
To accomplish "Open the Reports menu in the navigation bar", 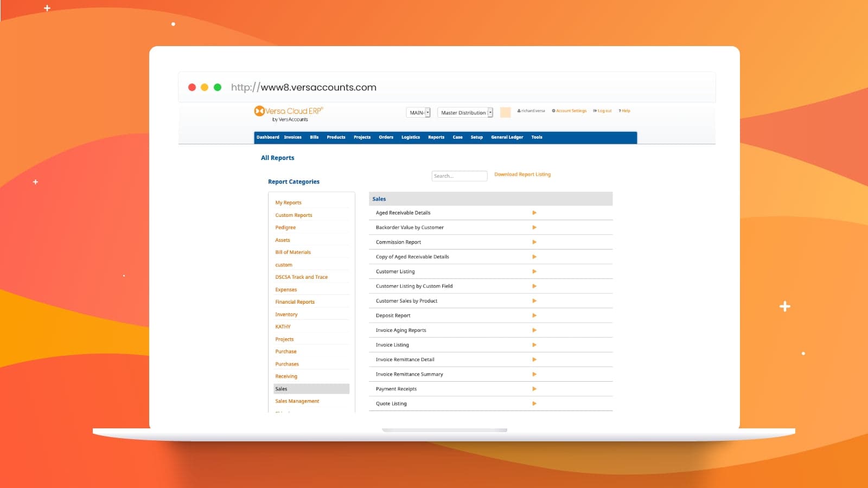I will [x=436, y=137].
